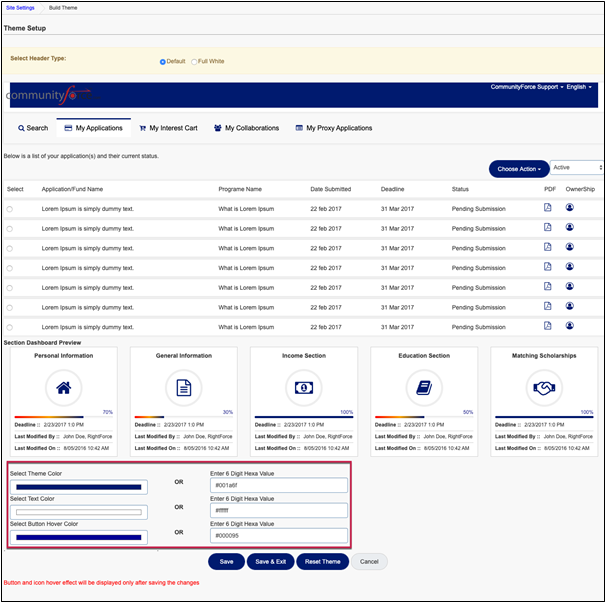Switch to My Interest Cart tab

(168, 128)
